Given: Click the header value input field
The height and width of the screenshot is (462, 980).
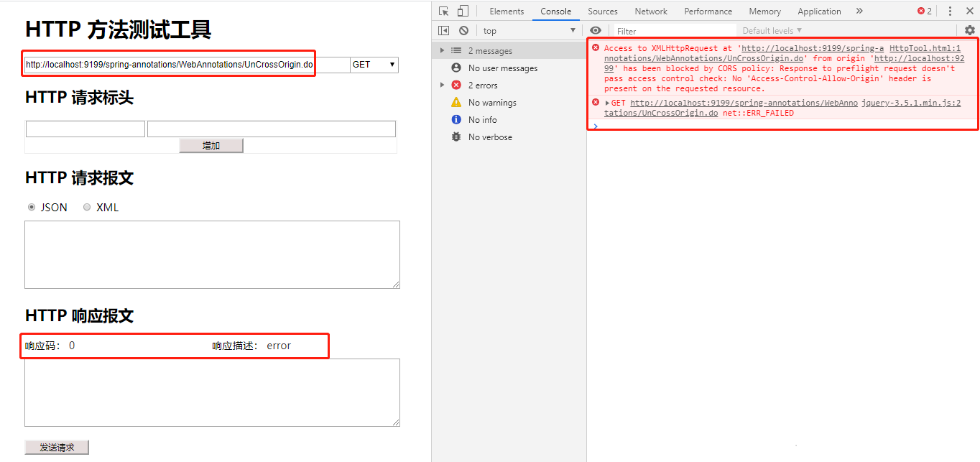Looking at the screenshot, I should [x=272, y=129].
